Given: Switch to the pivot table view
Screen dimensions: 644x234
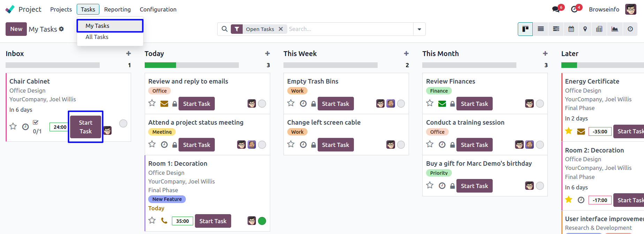Looking at the screenshot, I should (599, 29).
